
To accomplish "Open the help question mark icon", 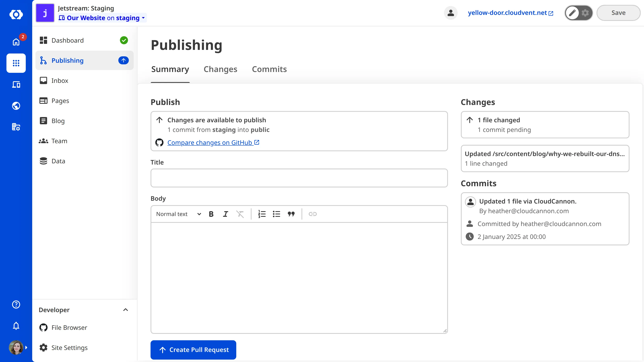I will 16,304.
